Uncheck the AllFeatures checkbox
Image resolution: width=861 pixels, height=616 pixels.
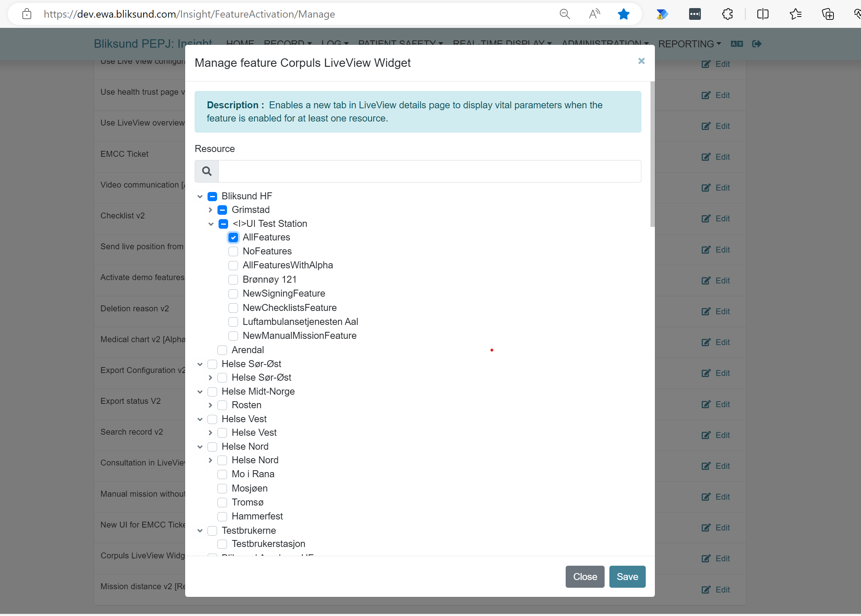(233, 238)
